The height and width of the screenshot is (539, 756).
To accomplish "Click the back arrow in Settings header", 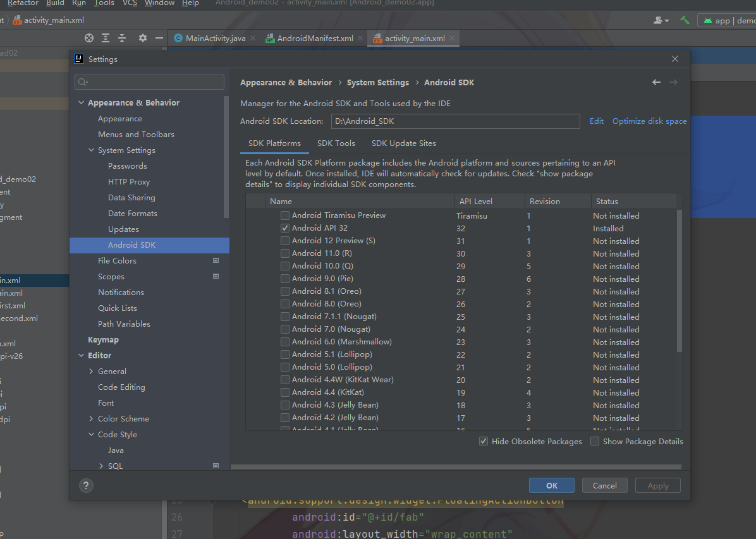I will coord(656,82).
